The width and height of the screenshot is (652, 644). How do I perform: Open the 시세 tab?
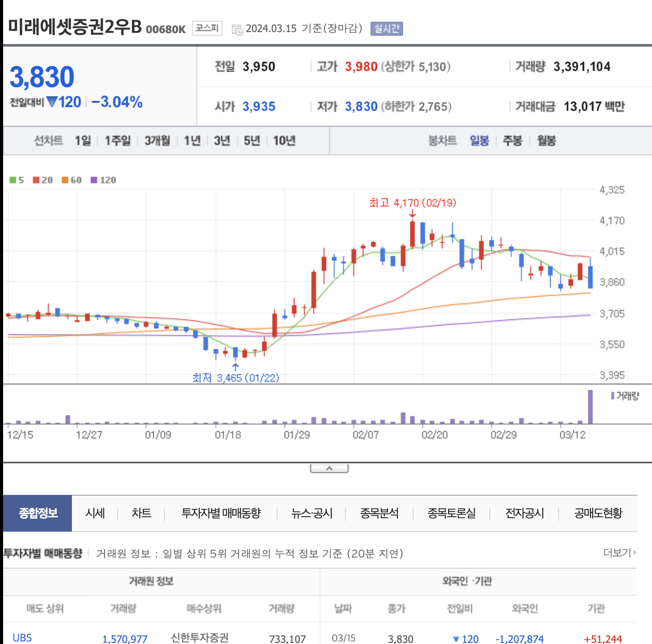[x=95, y=513]
